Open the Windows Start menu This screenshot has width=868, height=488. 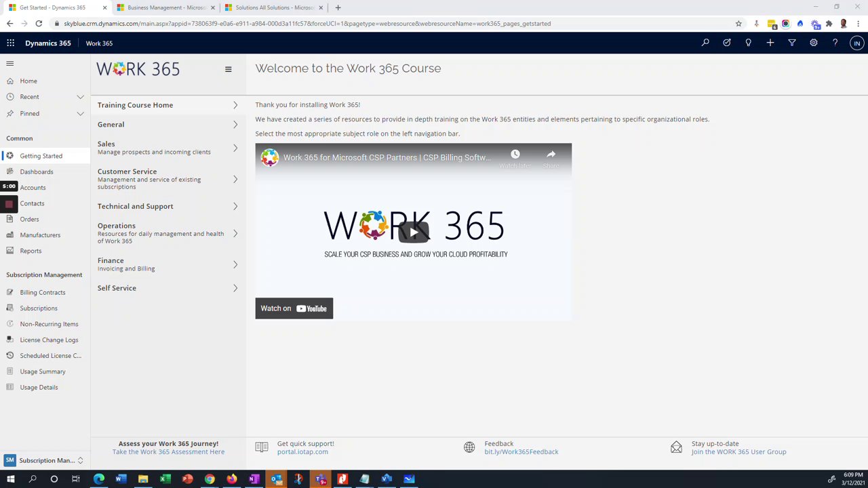coord(10,479)
